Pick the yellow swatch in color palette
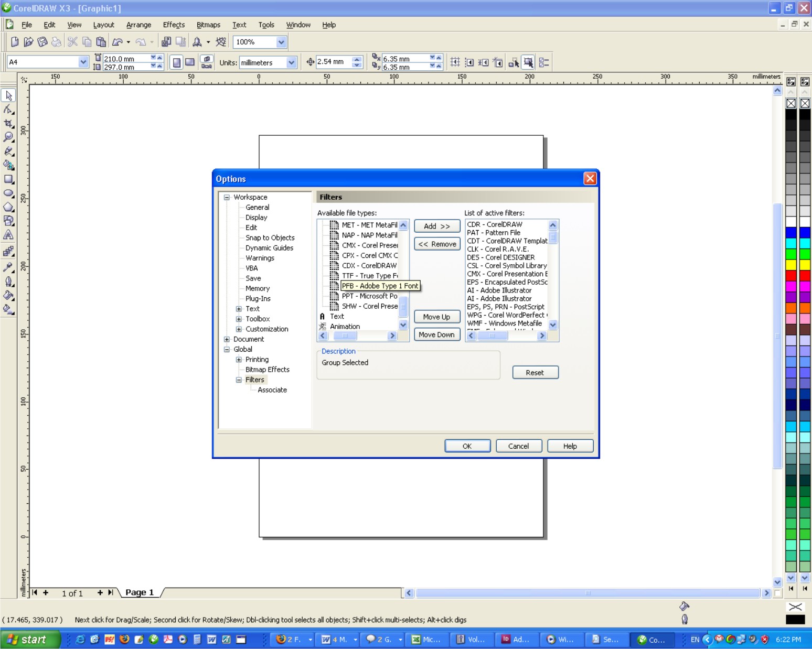Image resolution: width=812 pixels, height=649 pixels. pyautogui.click(x=791, y=265)
